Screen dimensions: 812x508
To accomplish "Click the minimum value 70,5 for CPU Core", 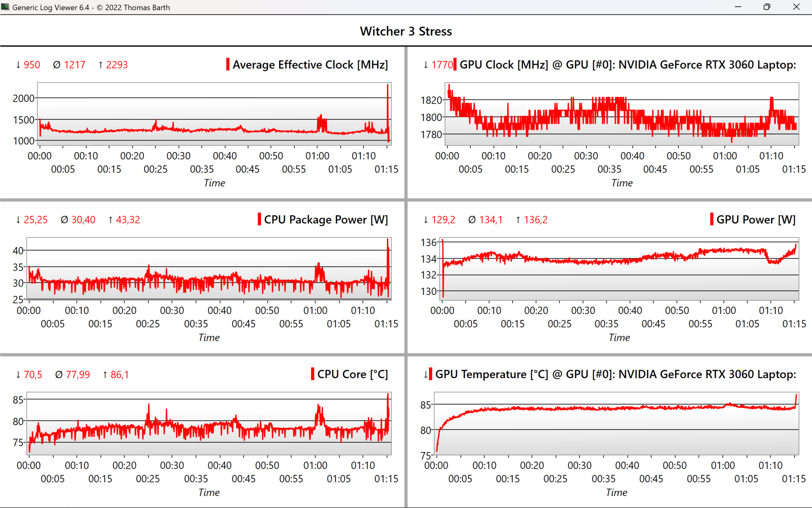I will pyautogui.click(x=33, y=375).
